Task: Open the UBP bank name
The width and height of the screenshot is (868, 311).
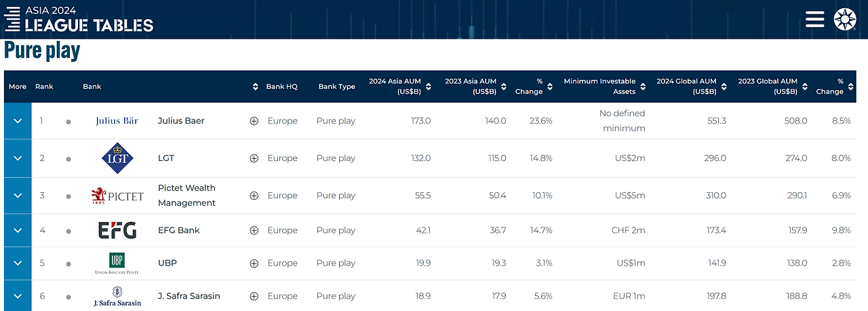Action: [x=167, y=263]
